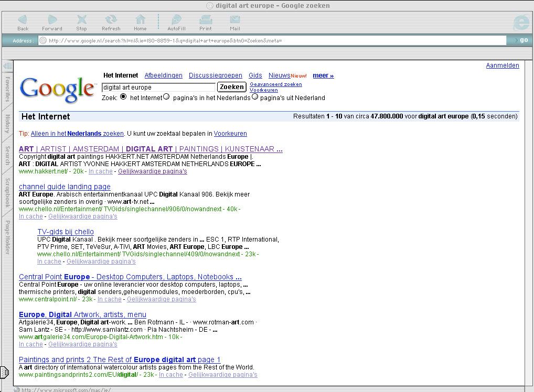
Task: Click the explorer bar toggle icon above Favorites
Action: point(7,66)
